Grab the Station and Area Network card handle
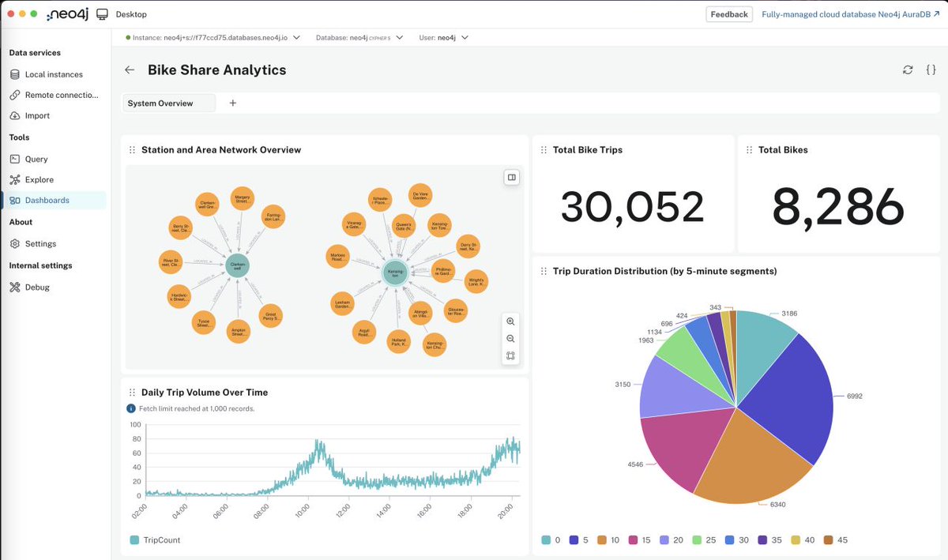The image size is (948, 560). click(x=132, y=150)
